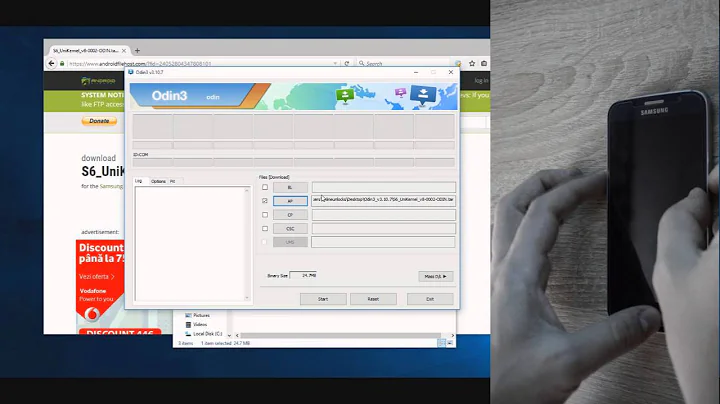Minimize the Odin3 window
The image size is (720, 404).
click(416, 72)
